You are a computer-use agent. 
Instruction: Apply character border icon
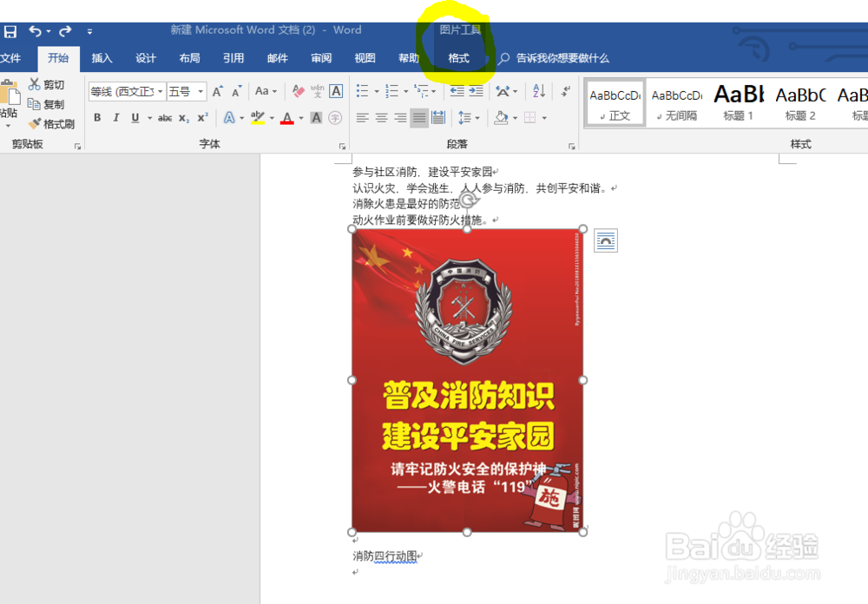point(336,91)
